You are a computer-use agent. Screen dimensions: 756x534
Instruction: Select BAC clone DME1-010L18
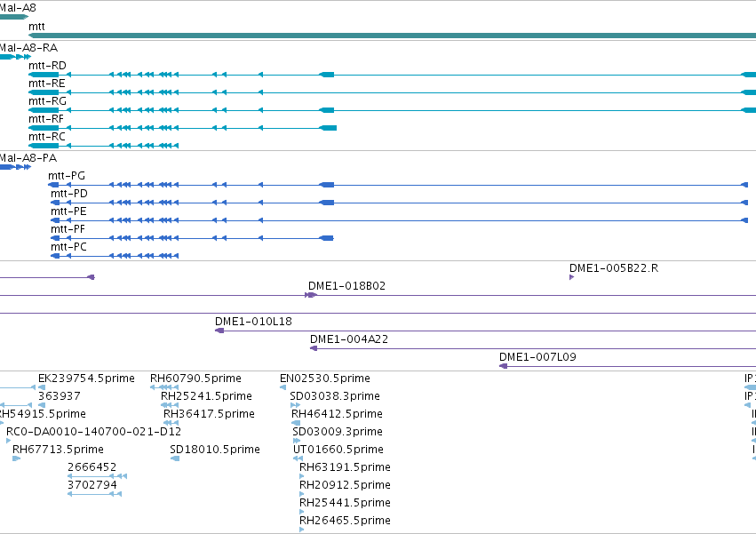[253, 322]
